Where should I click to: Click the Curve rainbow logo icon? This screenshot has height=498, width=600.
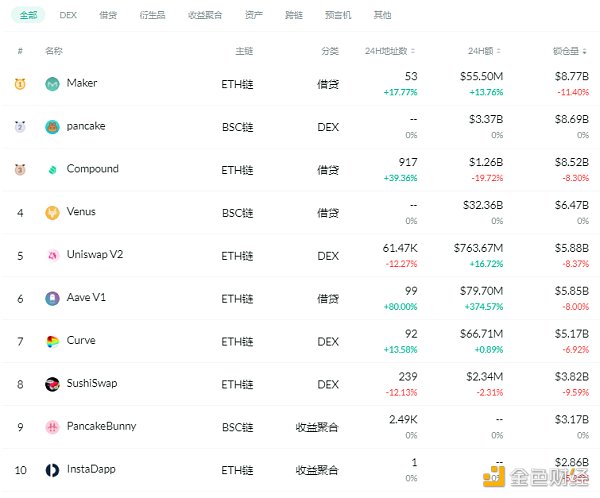pos(52,341)
